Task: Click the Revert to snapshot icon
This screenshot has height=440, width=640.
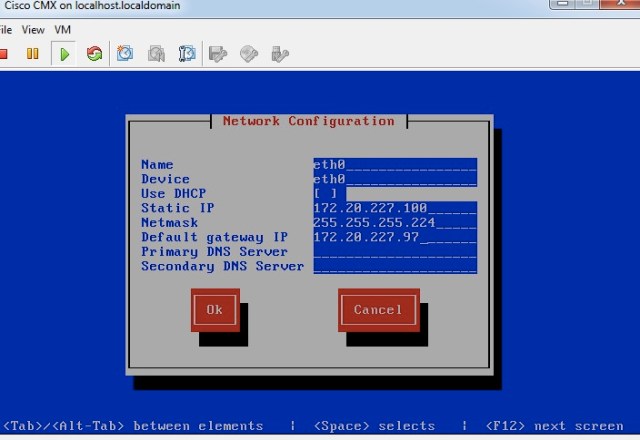Action: coord(157,53)
